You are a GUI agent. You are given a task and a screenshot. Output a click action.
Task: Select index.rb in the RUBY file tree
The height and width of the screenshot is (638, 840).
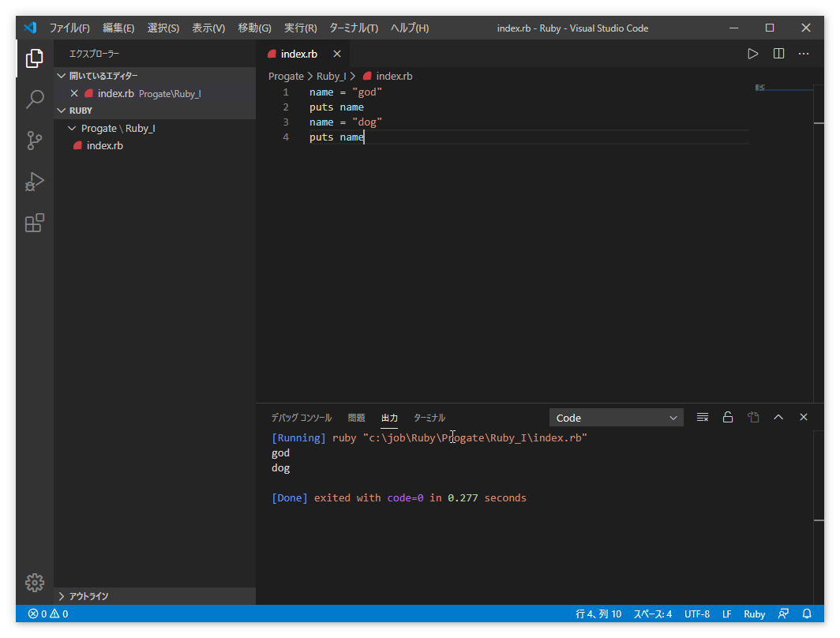[104, 145]
